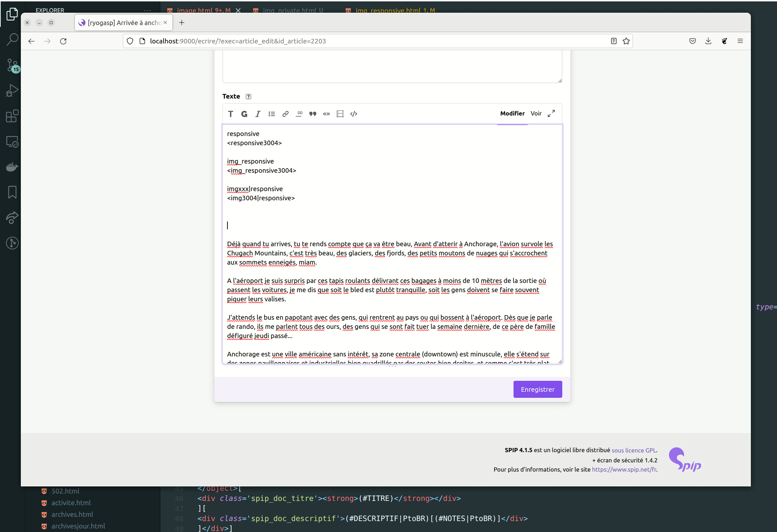This screenshot has width=777, height=532.
Task: Insert a blockquote with quote icon
Action: point(313,114)
